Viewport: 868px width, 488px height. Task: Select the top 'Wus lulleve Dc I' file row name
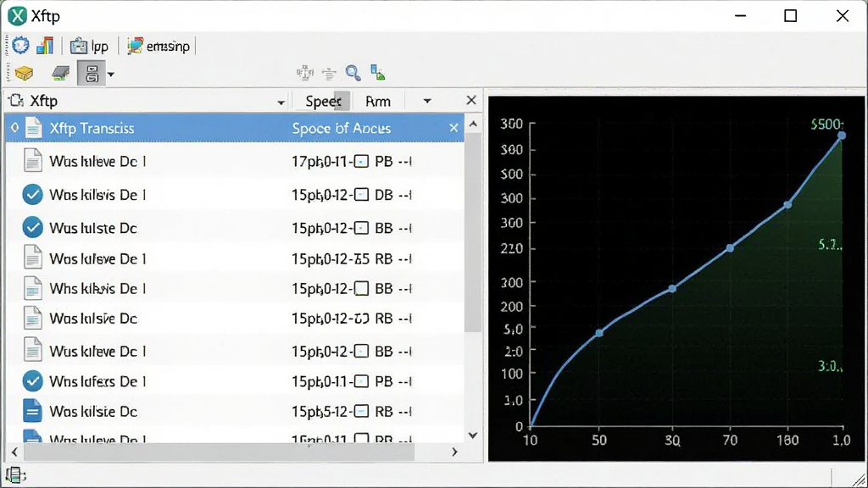pyautogui.click(x=97, y=162)
